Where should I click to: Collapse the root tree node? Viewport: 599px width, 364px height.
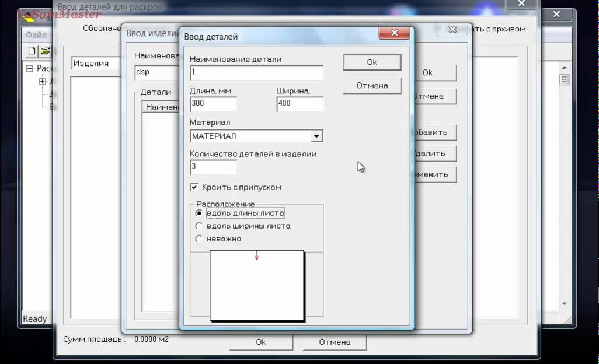point(29,68)
